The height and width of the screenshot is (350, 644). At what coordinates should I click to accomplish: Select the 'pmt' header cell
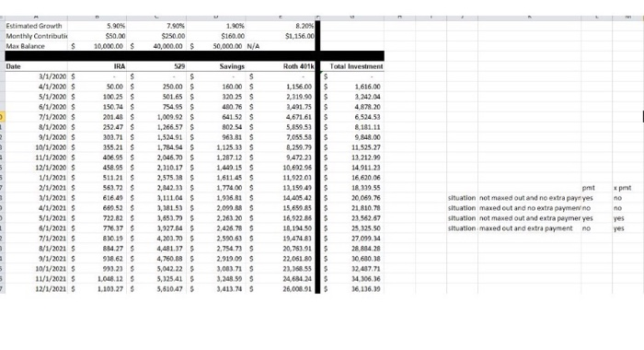click(596, 188)
